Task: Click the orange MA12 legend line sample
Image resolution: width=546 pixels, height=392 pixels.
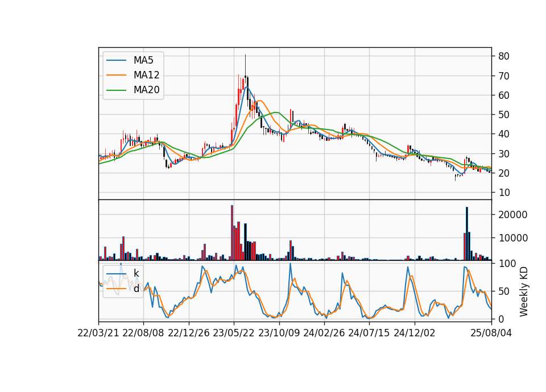Action: tap(116, 75)
